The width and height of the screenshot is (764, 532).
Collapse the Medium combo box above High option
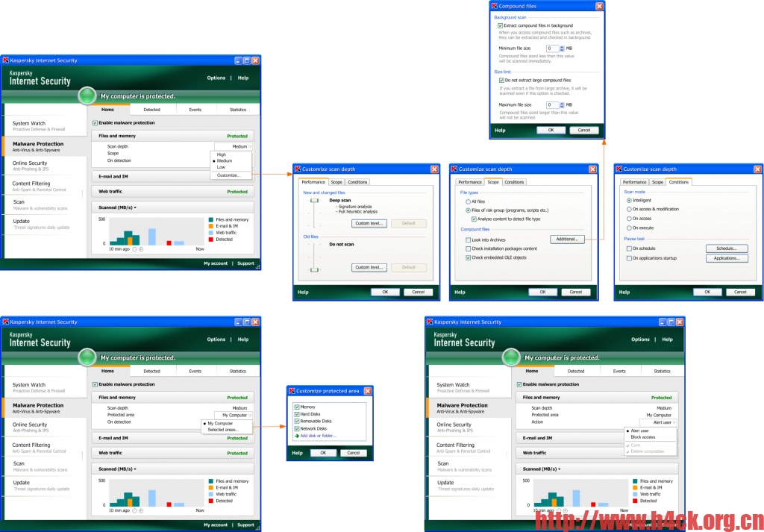coord(234,146)
